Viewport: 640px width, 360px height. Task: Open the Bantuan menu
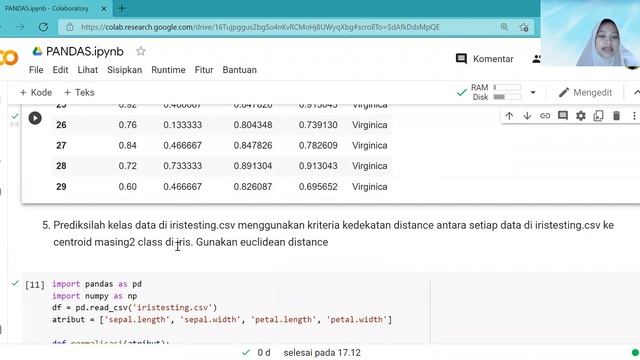[240, 70]
